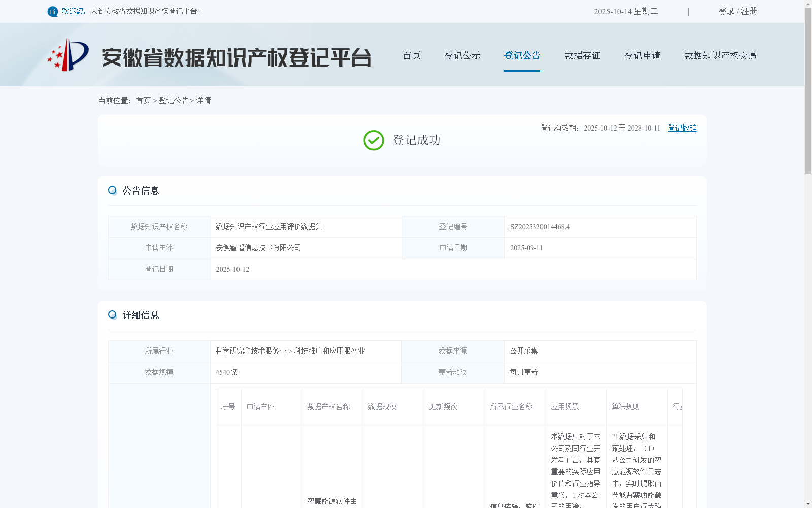Click the scrollbar down arrow

(808, 504)
